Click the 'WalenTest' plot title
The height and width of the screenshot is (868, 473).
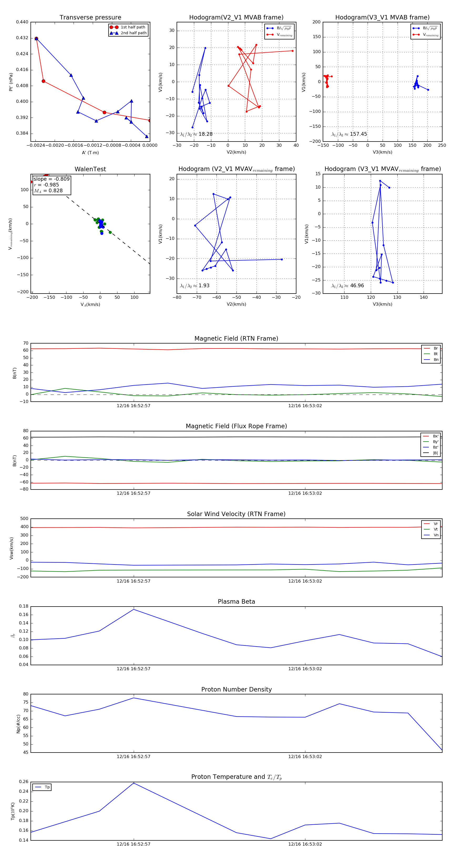click(90, 169)
